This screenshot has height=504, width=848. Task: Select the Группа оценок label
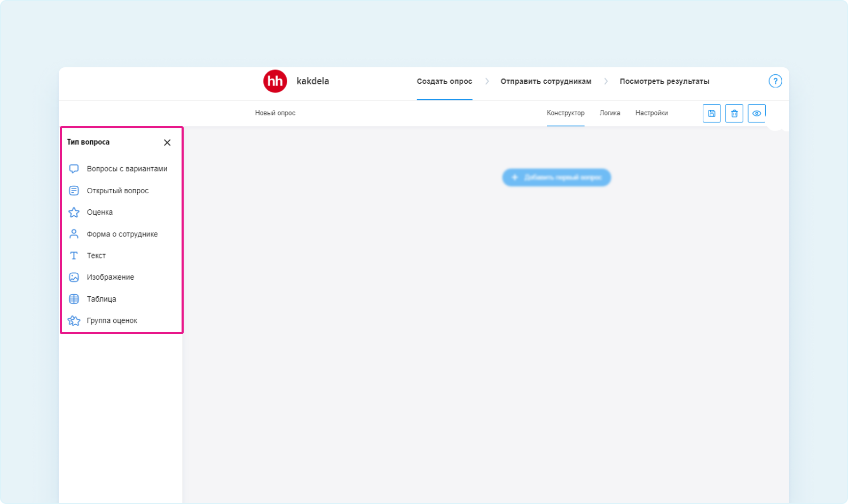coord(112,321)
